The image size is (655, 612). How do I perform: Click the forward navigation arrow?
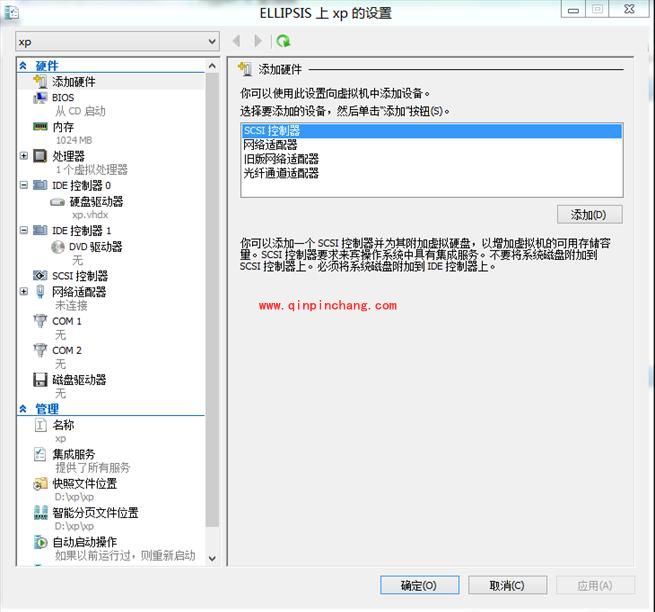click(x=258, y=41)
